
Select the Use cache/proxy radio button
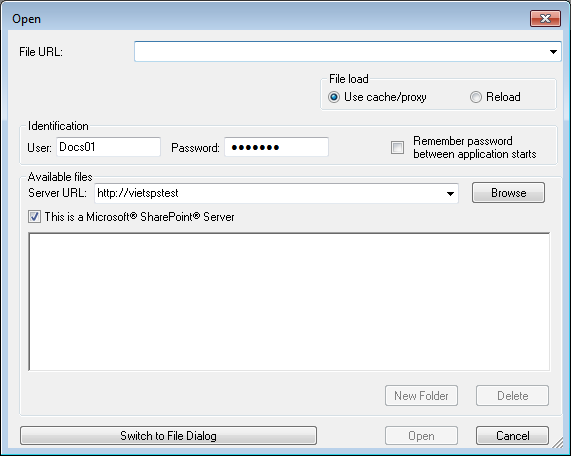[334, 97]
